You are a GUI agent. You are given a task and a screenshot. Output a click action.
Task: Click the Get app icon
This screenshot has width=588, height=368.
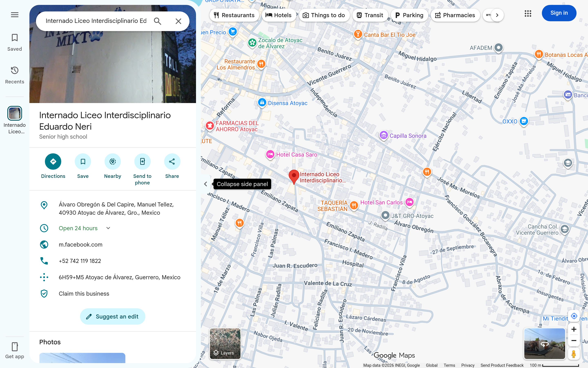point(14,350)
